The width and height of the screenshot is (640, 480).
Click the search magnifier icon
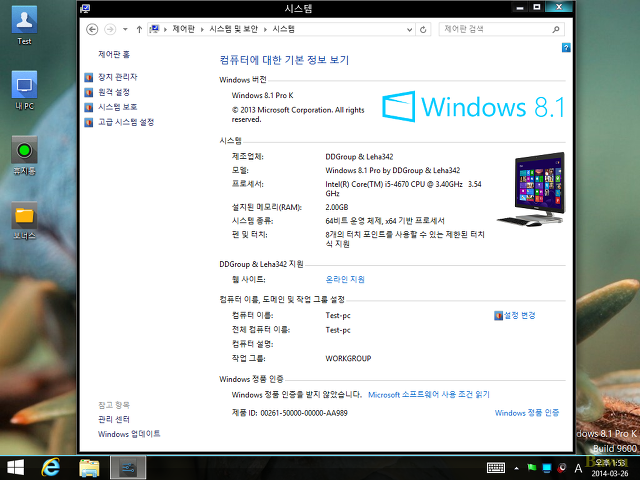[556, 29]
